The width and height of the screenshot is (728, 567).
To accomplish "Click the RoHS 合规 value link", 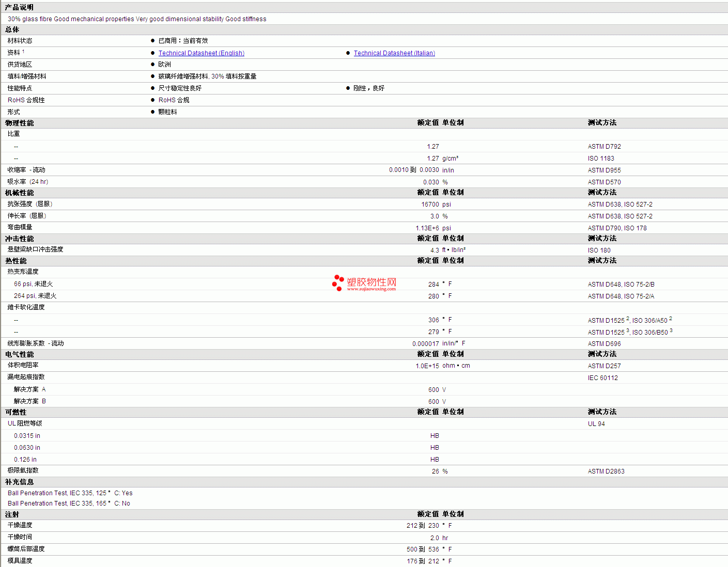I will click(174, 100).
